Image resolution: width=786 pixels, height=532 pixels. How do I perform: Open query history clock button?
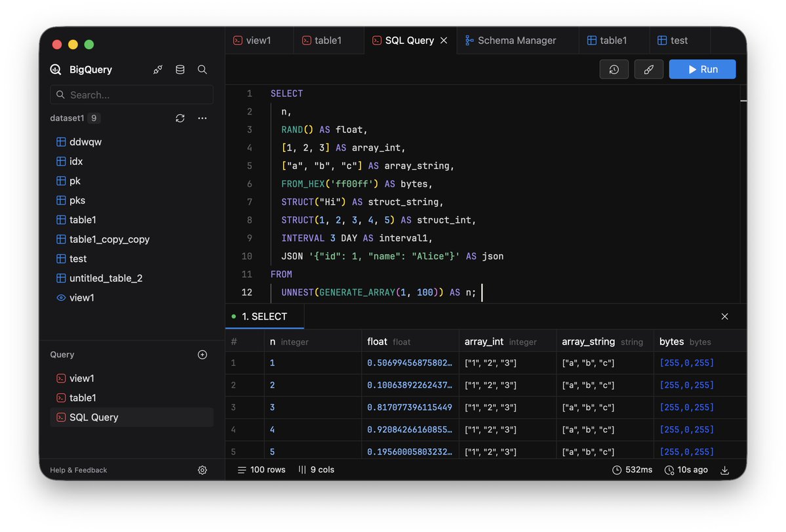coord(614,69)
